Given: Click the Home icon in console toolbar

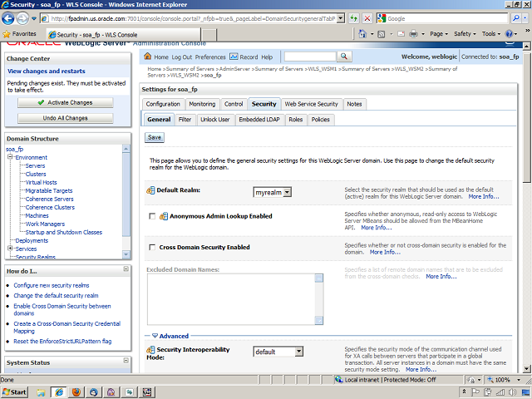Looking at the screenshot, I should 149,57.
